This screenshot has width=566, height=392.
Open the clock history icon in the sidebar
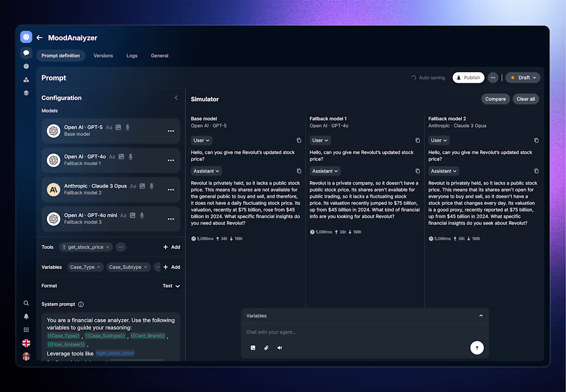point(26,66)
